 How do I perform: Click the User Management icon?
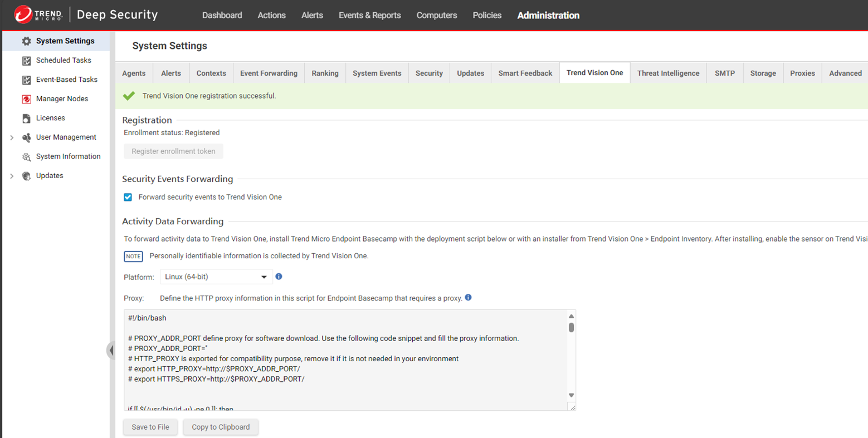pos(26,137)
